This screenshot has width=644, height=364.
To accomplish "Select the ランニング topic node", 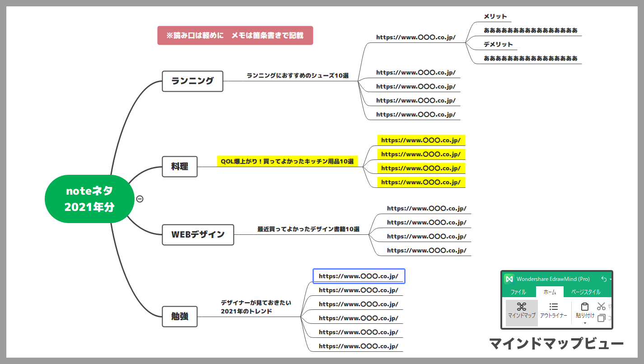I will click(192, 81).
